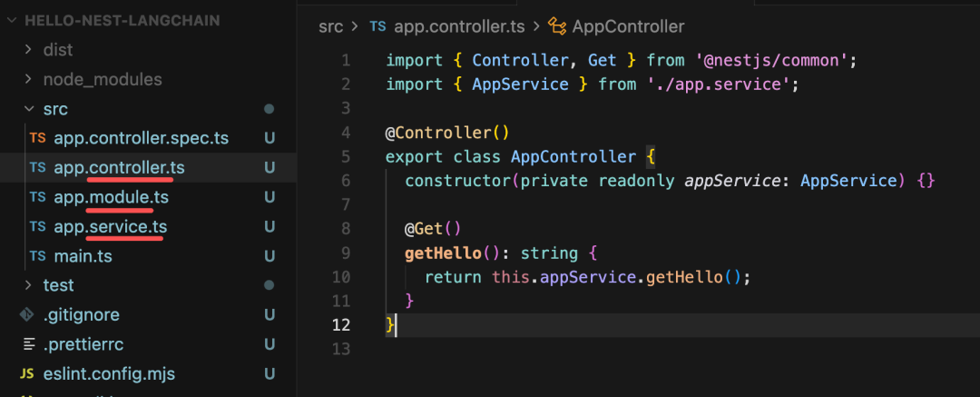The height and width of the screenshot is (397, 980).
Task: Collapse the src folder chevron
Action: point(28,109)
